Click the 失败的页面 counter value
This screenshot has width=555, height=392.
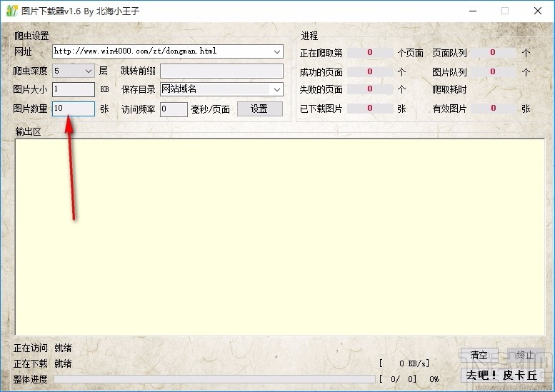(369, 89)
